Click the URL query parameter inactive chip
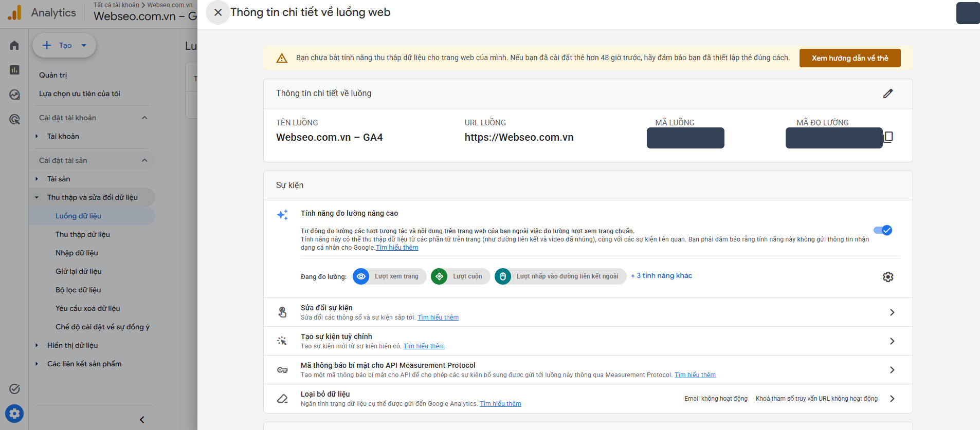This screenshot has height=430, width=980. [816, 399]
